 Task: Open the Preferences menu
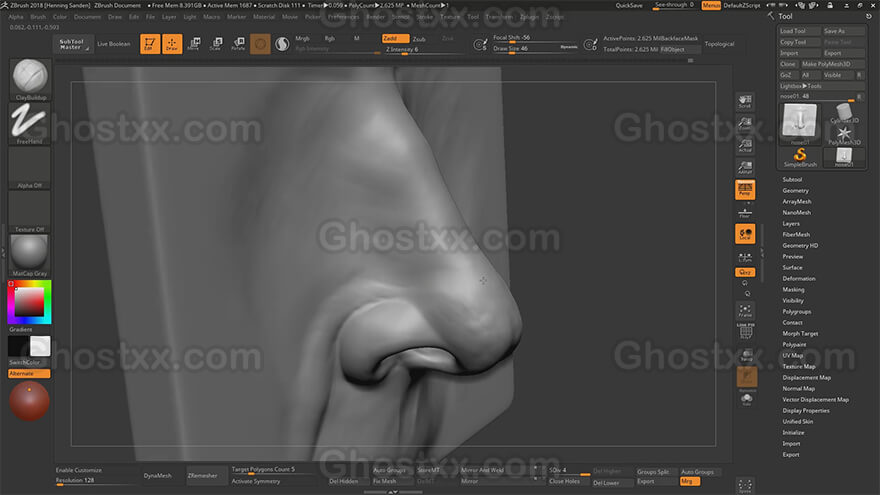click(x=343, y=17)
